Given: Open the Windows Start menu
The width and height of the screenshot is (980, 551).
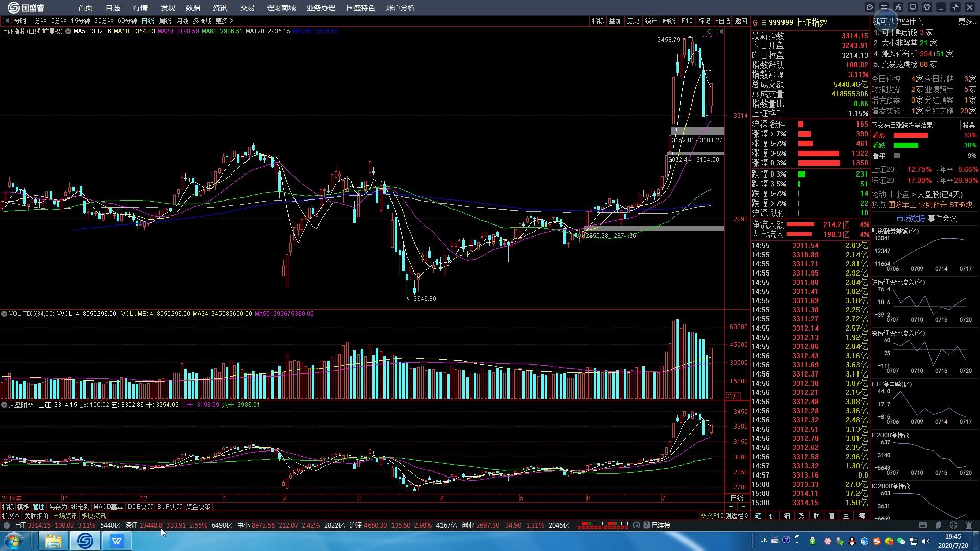Looking at the screenshot, I should (x=14, y=541).
